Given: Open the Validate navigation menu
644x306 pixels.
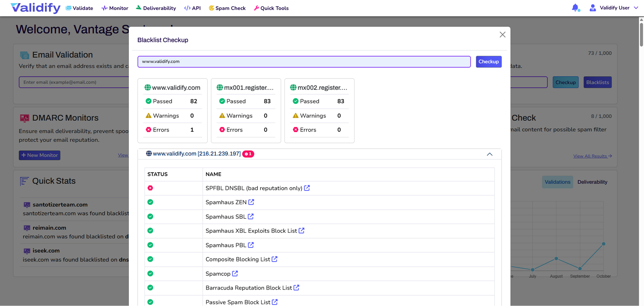Looking at the screenshot, I should point(79,8).
